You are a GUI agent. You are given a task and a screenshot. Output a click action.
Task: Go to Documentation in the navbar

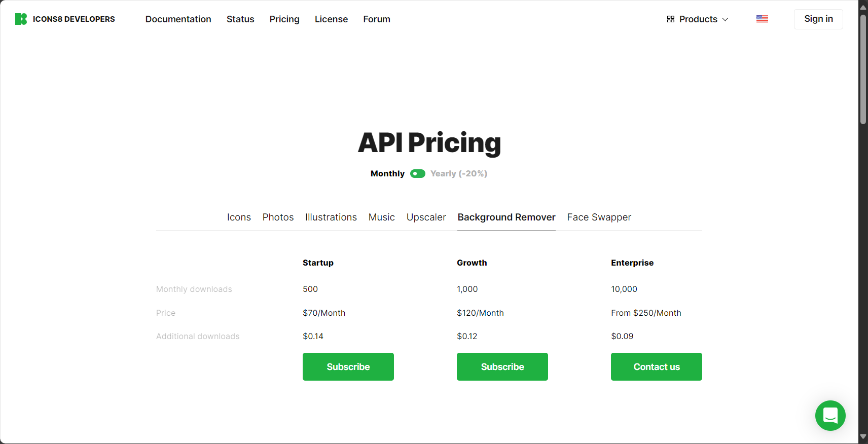[x=178, y=19]
